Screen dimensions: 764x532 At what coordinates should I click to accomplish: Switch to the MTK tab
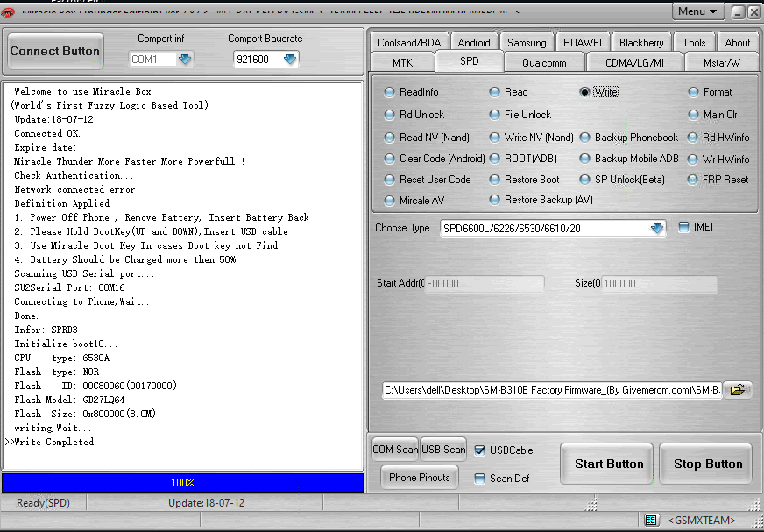pyautogui.click(x=402, y=62)
